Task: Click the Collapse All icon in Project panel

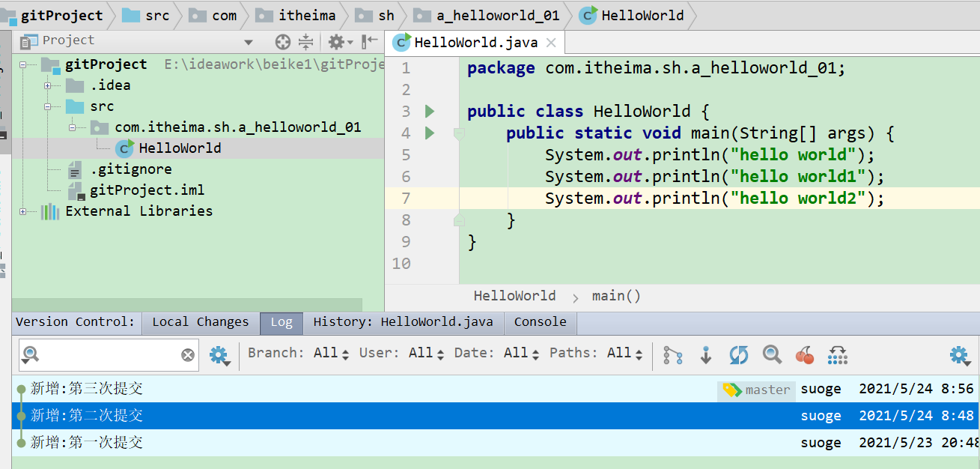Action: pyautogui.click(x=305, y=42)
